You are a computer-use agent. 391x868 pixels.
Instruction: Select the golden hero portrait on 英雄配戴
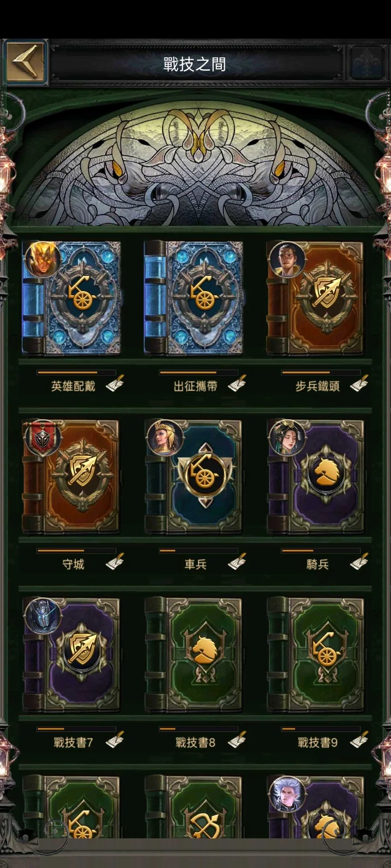43,260
